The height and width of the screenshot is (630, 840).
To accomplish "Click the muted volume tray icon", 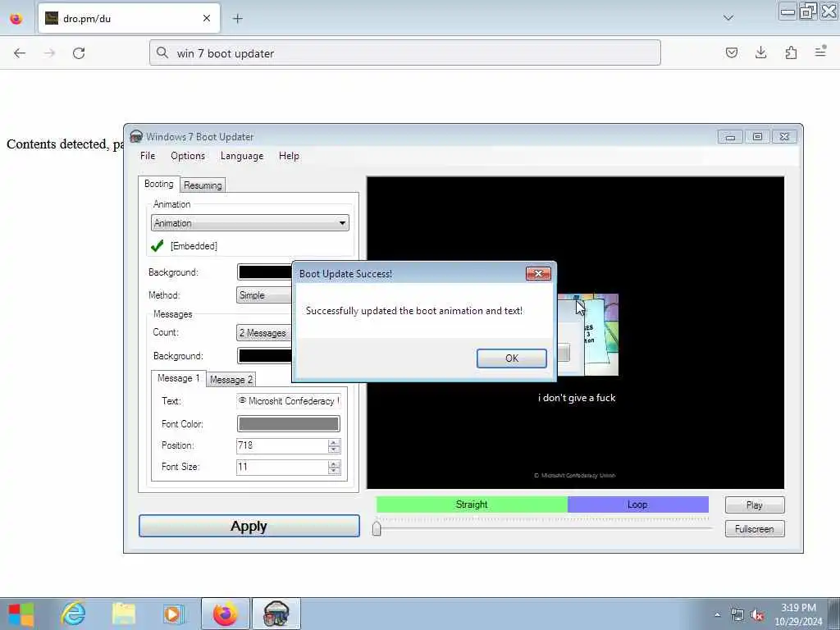I will pos(757,615).
